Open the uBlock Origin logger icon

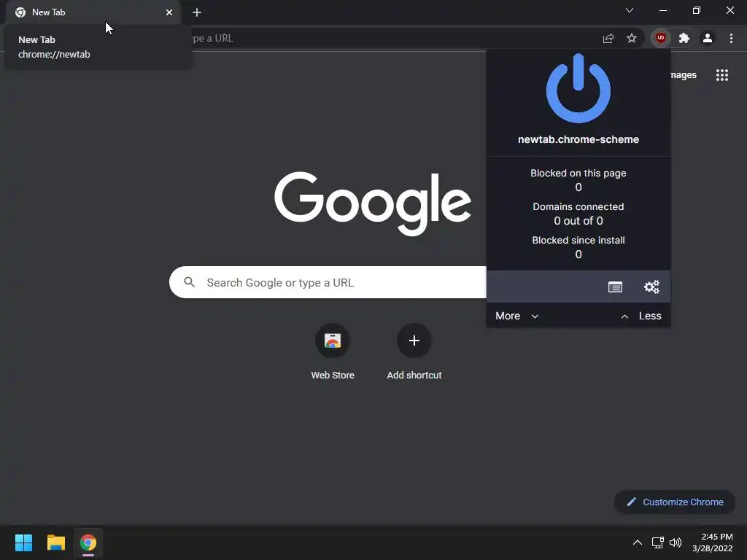pyautogui.click(x=615, y=287)
